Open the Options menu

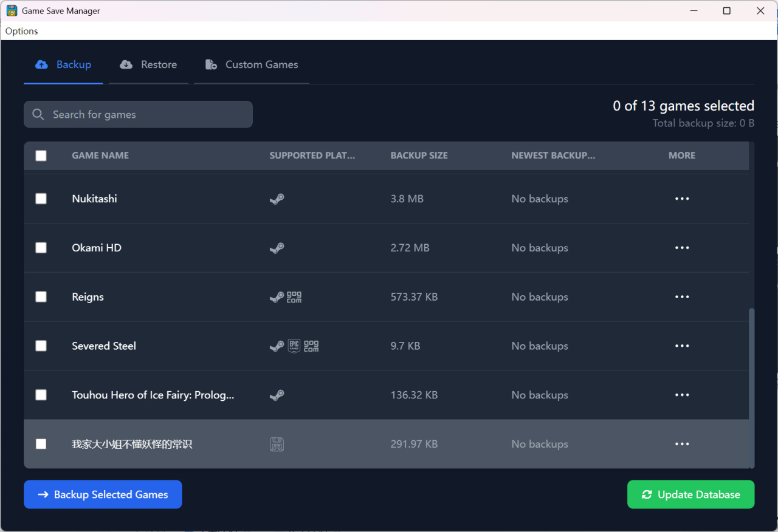tap(22, 31)
